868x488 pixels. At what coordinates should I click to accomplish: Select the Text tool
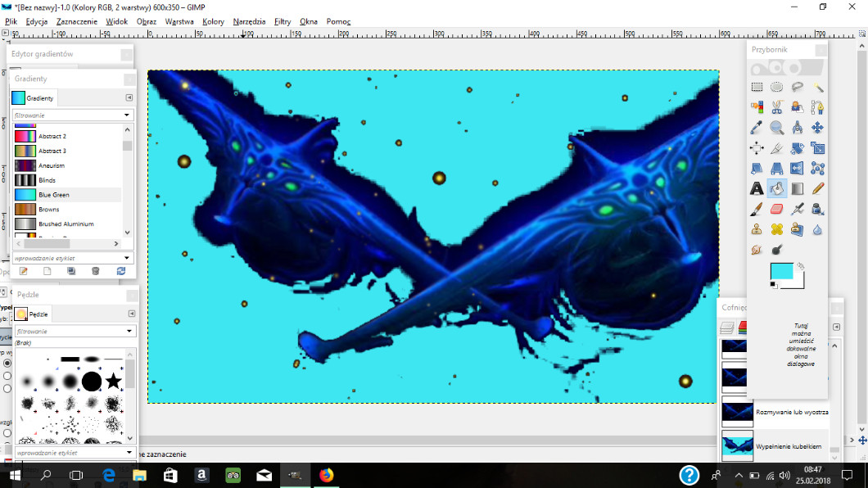tap(757, 189)
